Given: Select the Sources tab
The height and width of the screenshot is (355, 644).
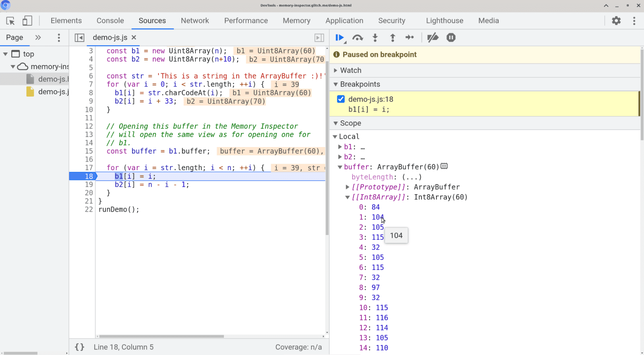Looking at the screenshot, I should pos(152,21).
